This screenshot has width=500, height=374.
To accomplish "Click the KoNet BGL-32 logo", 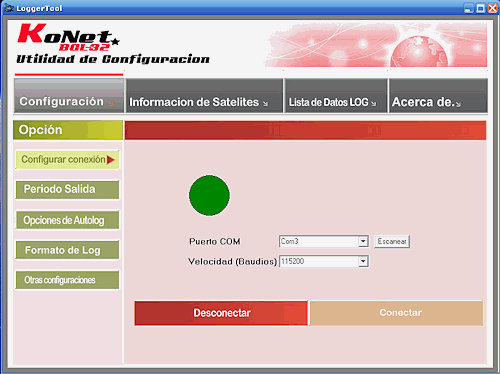I will click(68, 37).
